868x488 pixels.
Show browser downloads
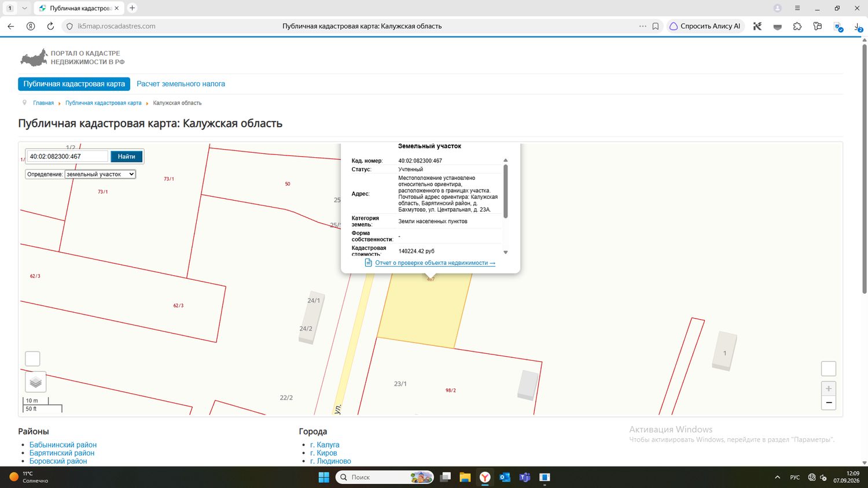tap(858, 27)
